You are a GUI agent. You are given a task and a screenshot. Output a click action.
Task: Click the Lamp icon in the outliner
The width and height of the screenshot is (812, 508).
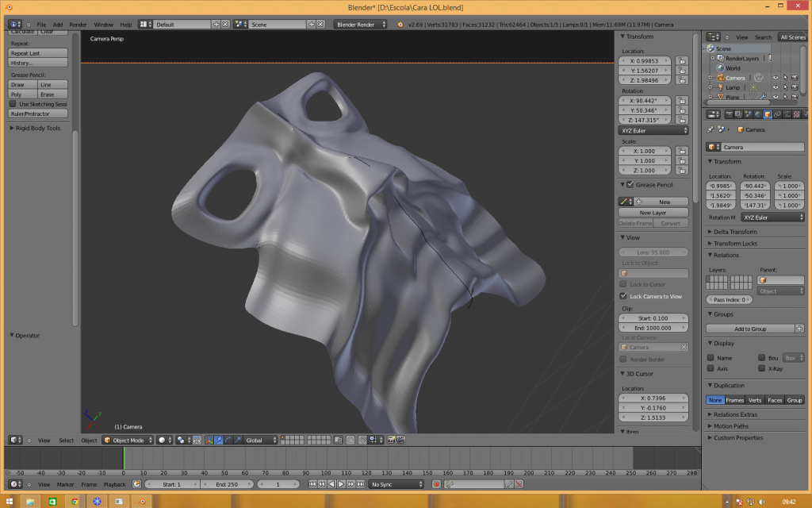tap(720, 87)
